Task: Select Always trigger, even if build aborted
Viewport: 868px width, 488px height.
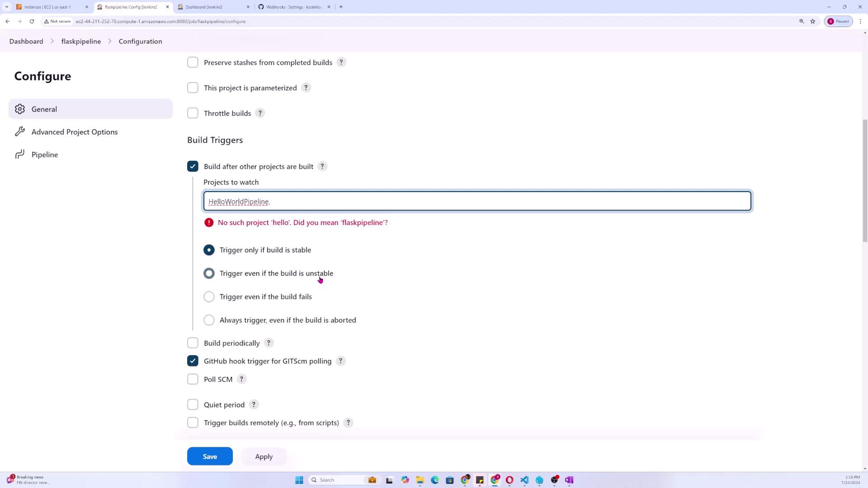Action: point(209,320)
